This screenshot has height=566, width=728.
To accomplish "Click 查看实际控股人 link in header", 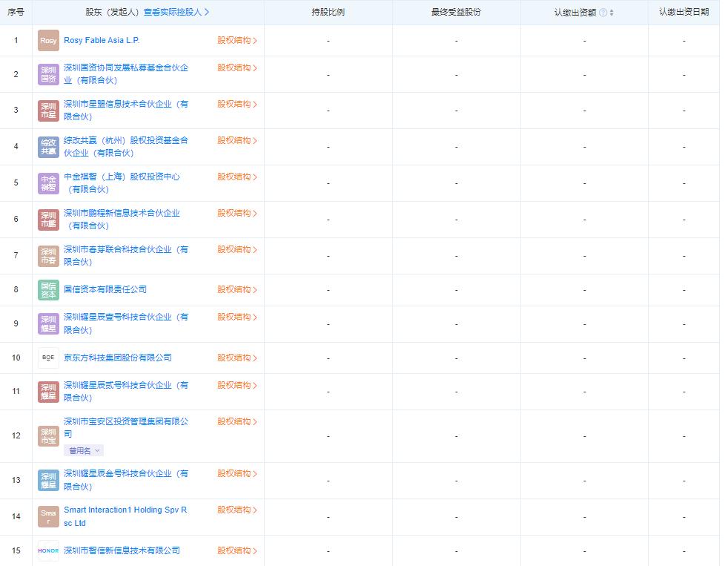I will (x=176, y=13).
